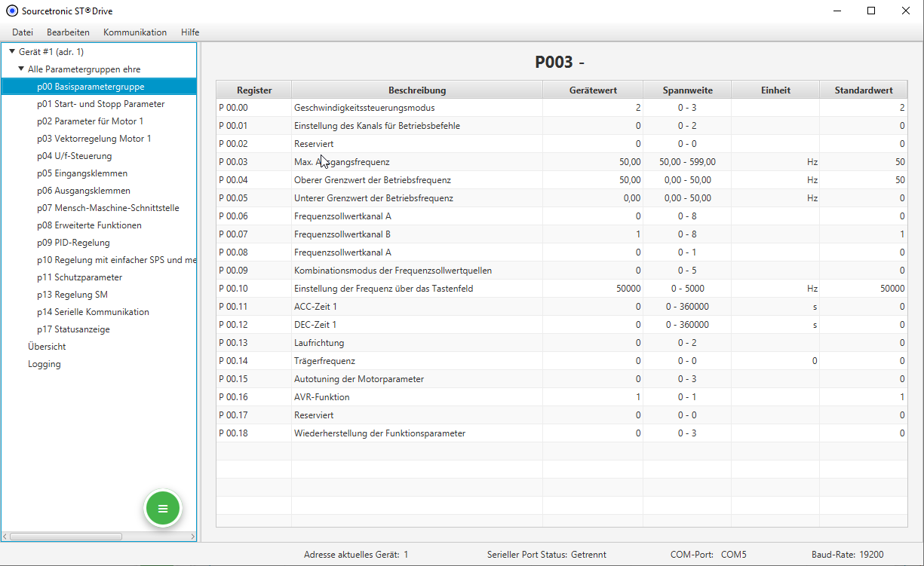This screenshot has width=924, height=566.
Task: Select p14 Serielle Kommunikation group
Action: click(93, 312)
